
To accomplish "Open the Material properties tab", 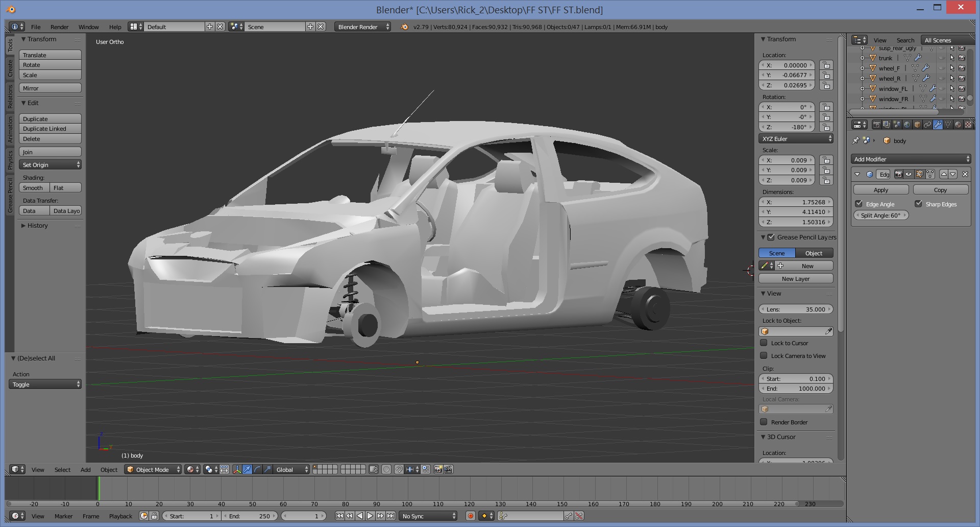I will tap(958, 125).
